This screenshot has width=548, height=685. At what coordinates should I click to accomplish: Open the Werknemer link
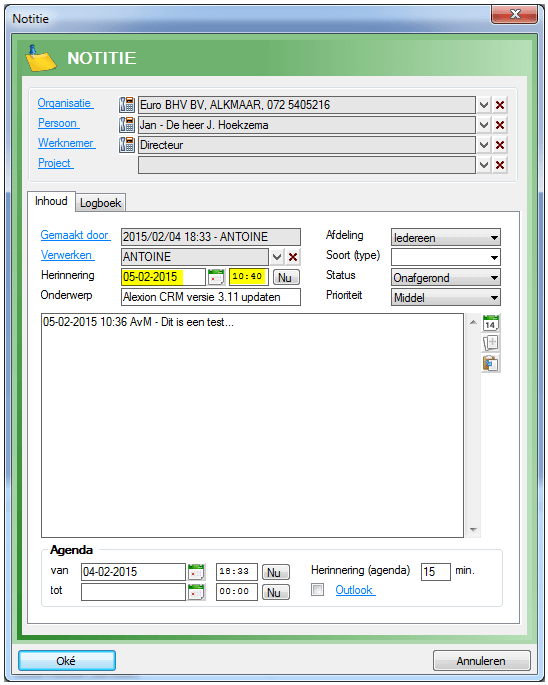66,143
